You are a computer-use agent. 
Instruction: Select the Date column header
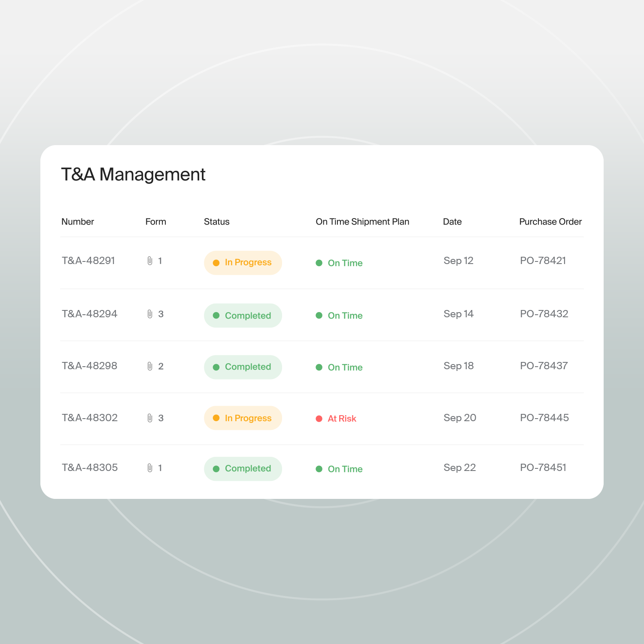point(453,222)
